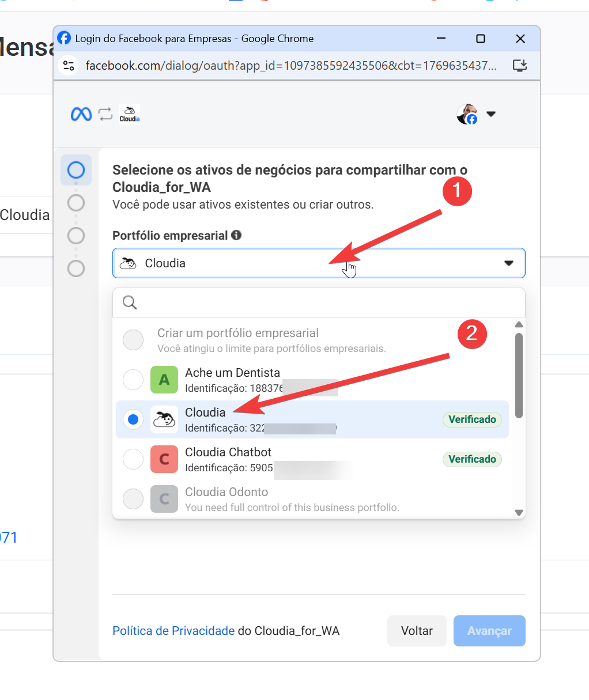This screenshot has width=589, height=700.
Task: Open the profile dropdown arrow
Action: (x=491, y=114)
